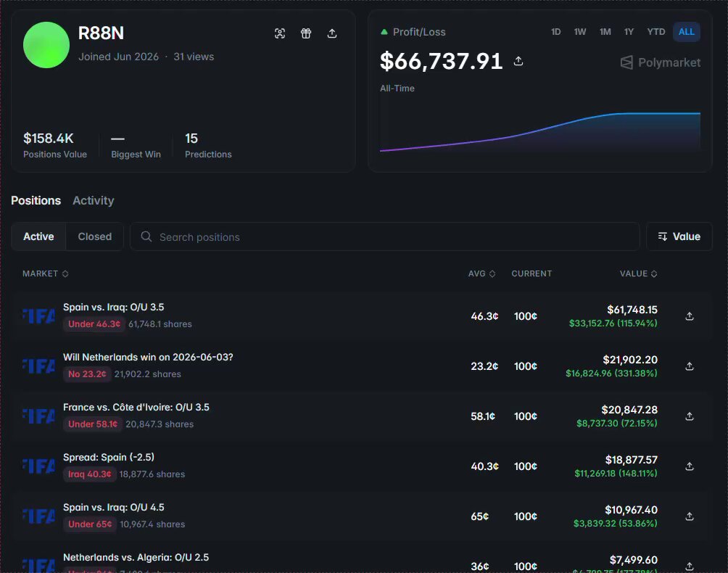Click the gift icon in profile header
Image resolution: width=728 pixels, height=573 pixels.
(x=305, y=33)
